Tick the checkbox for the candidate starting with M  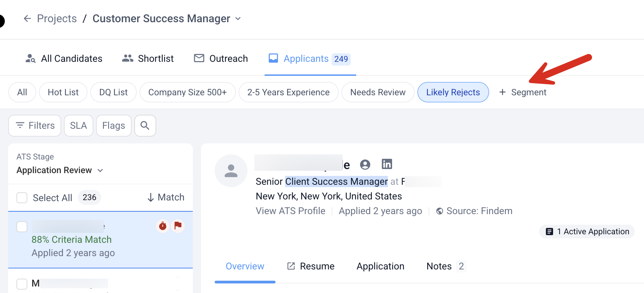click(x=22, y=284)
